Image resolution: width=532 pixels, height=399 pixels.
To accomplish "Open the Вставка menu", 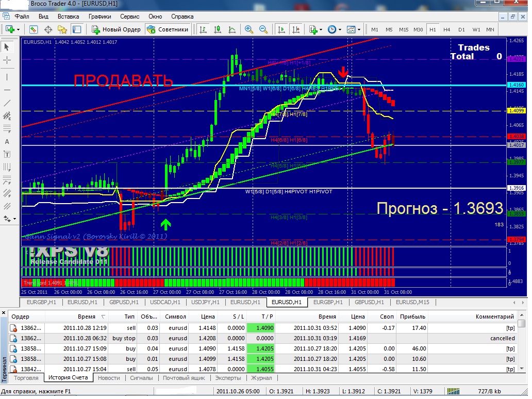I will (68, 16).
